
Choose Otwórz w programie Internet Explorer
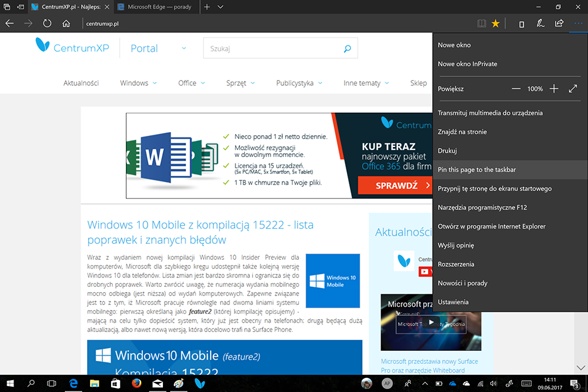pos(510,226)
